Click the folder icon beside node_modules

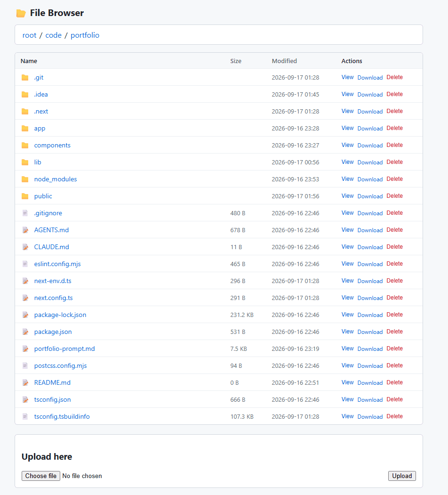click(25, 179)
